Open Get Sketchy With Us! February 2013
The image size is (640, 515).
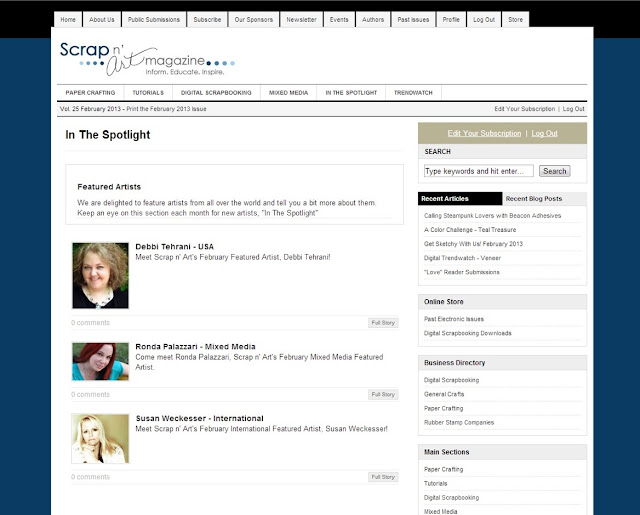[473, 244]
